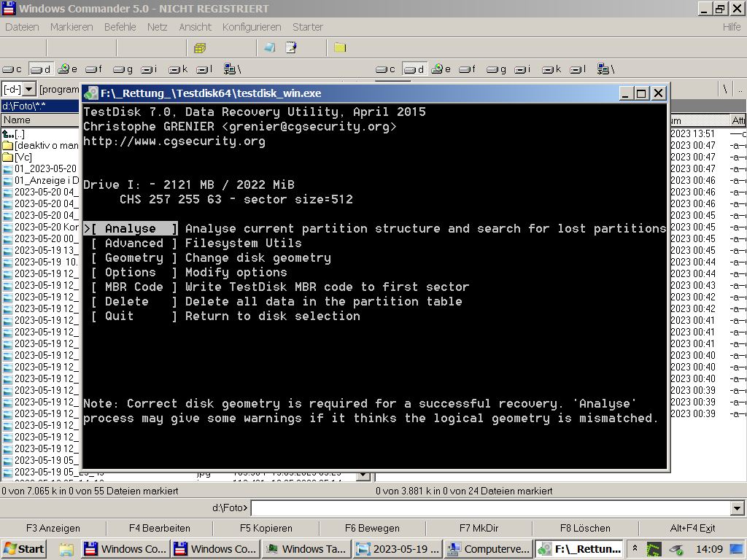747x560 pixels.
Task: Open the Hilfe menu
Action: coord(732,27)
